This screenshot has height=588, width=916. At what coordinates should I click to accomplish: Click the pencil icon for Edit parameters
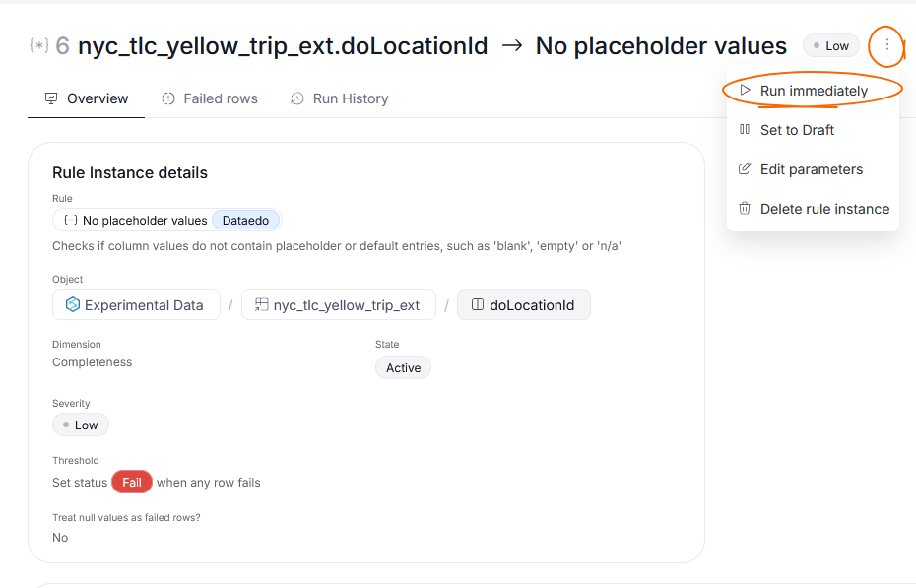click(x=745, y=168)
